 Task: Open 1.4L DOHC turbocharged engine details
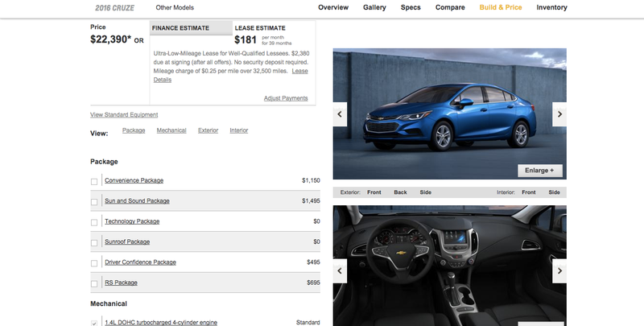[x=160, y=322]
